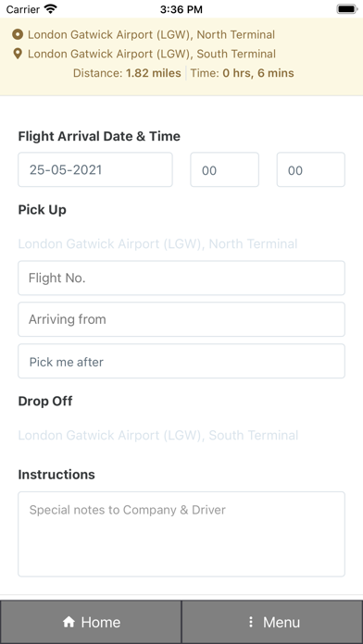Open the arrival minutes selector

pyautogui.click(x=311, y=169)
